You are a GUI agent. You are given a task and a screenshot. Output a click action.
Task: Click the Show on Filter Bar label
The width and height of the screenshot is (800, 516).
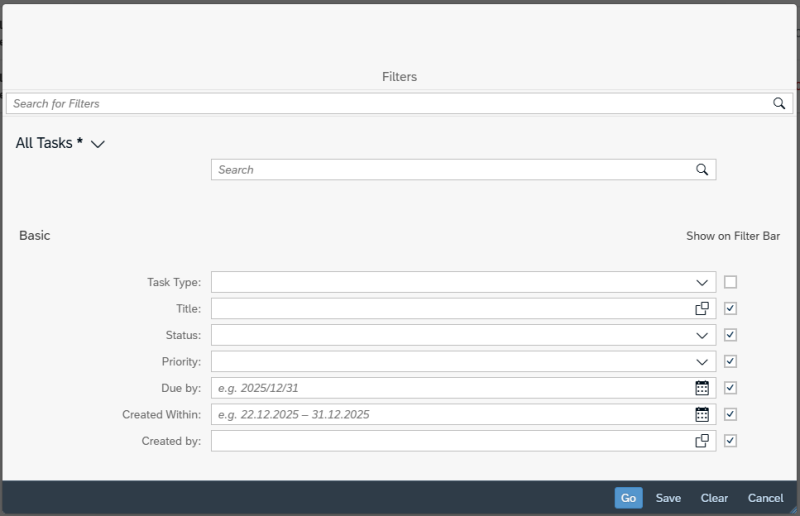733,236
